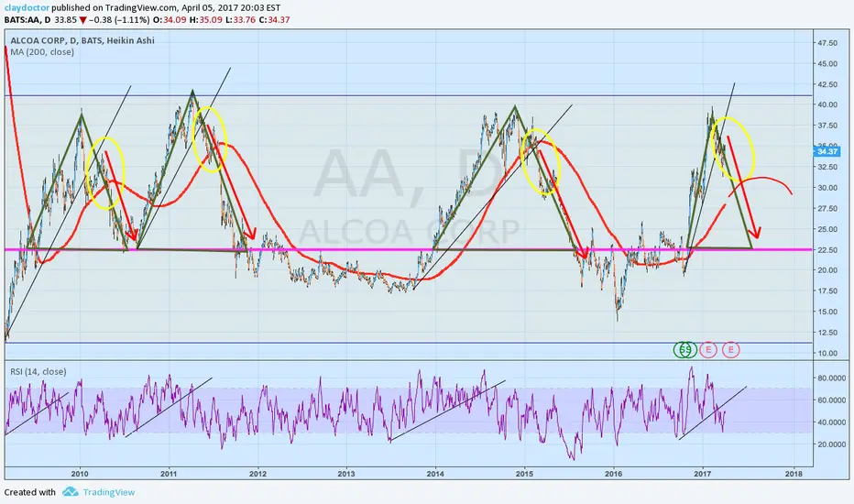Click the 37.50 price axis label

click(x=827, y=126)
